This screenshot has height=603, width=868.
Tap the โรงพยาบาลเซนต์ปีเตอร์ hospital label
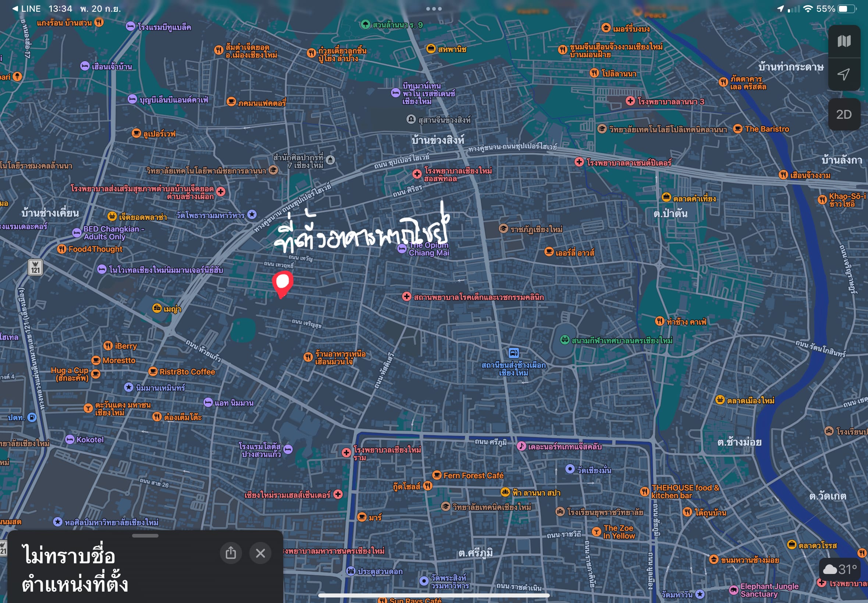(x=629, y=163)
